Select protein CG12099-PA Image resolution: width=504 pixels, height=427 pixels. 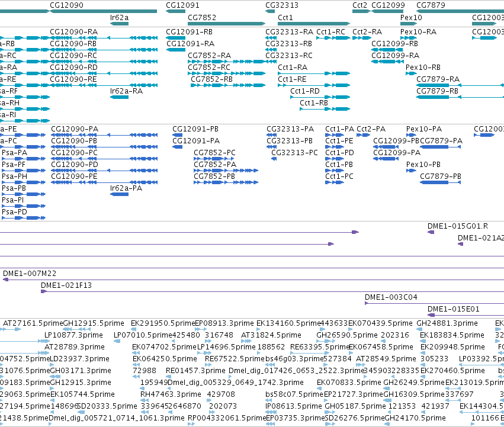(386, 159)
